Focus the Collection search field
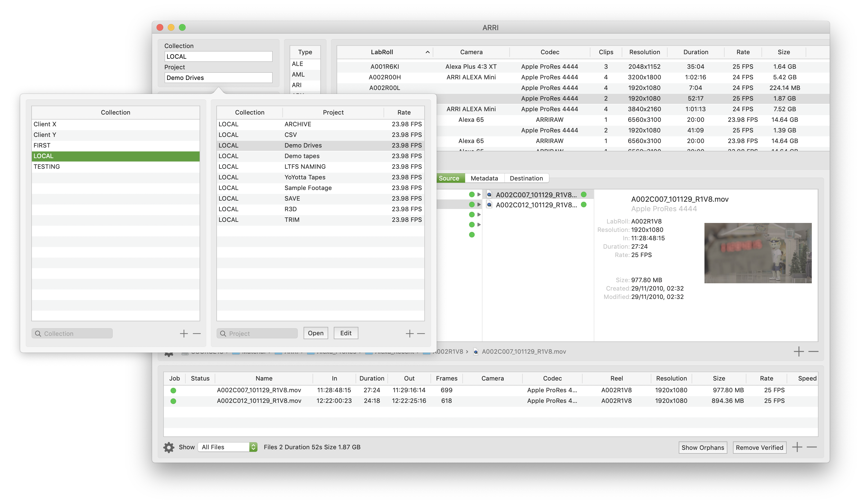Screen dimensions: 861x504 pos(72,334)
